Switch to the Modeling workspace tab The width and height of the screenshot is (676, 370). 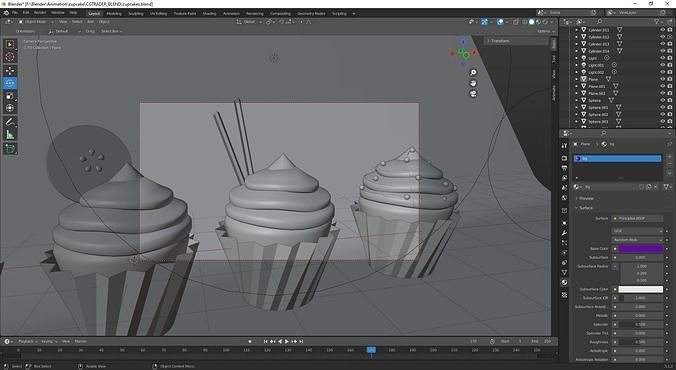[114, 13]
